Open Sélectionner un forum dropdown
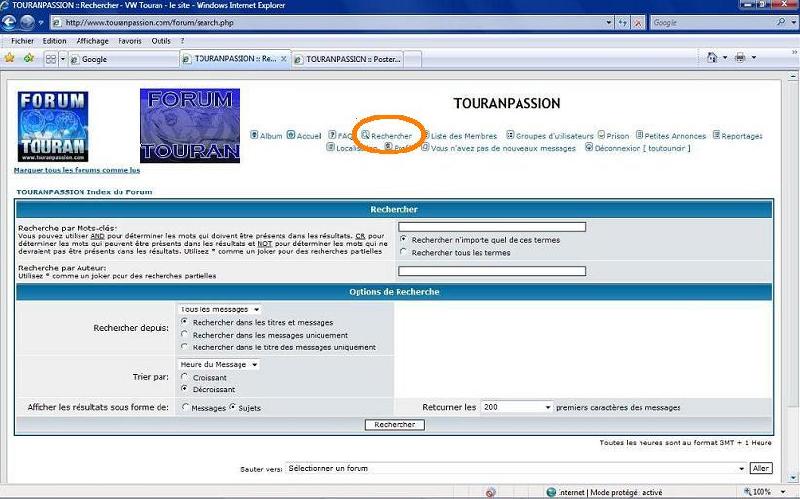Viewport: 800px width, 499px height. (x=515, y=468)
